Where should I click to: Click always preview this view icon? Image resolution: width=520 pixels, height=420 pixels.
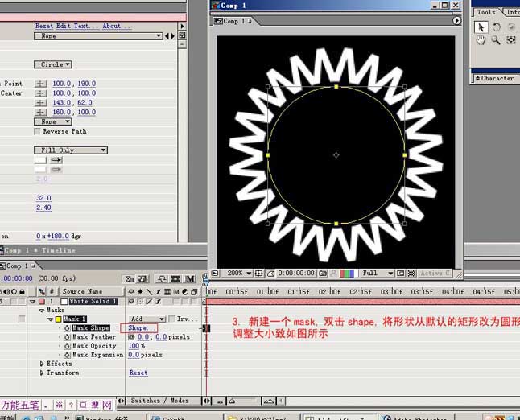(215, 273)
